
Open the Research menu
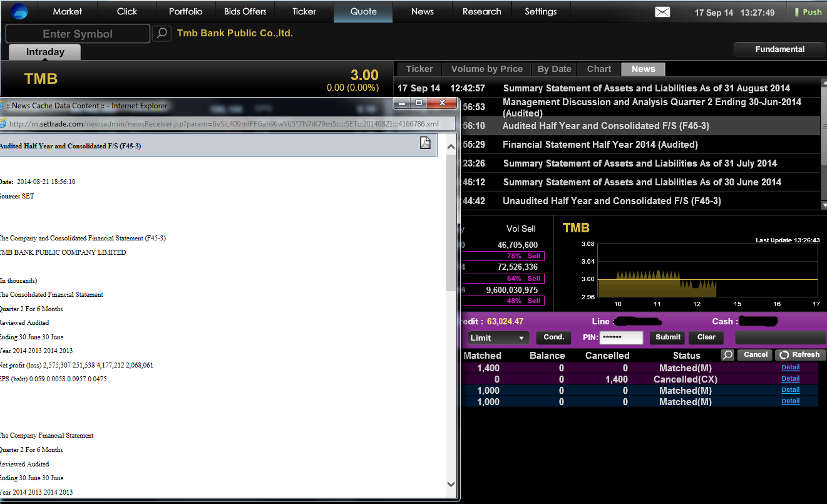(x=482, y=12)
